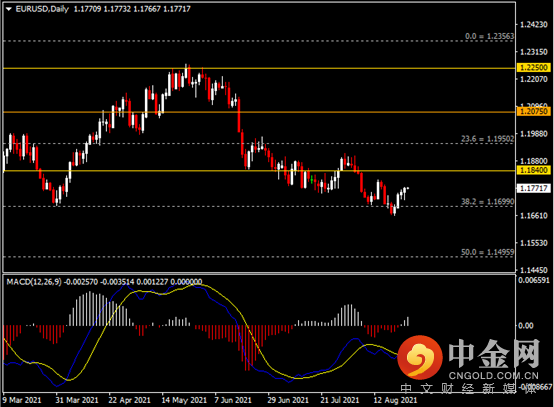Select the 7 Jun 2021 date marker
The width and height of the screenshot is (554, 407).
click(233, 400)
